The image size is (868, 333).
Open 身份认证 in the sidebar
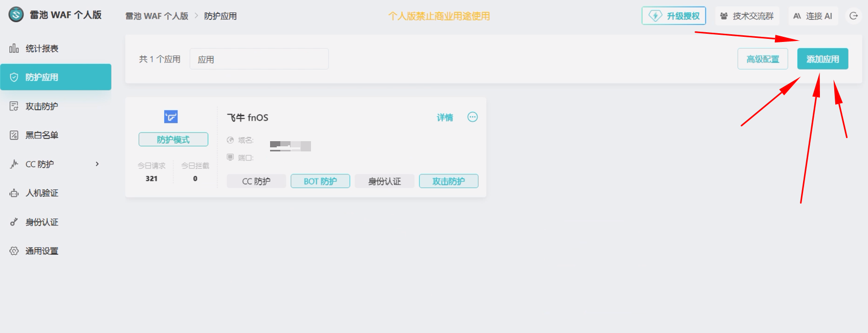pos(56,222)
